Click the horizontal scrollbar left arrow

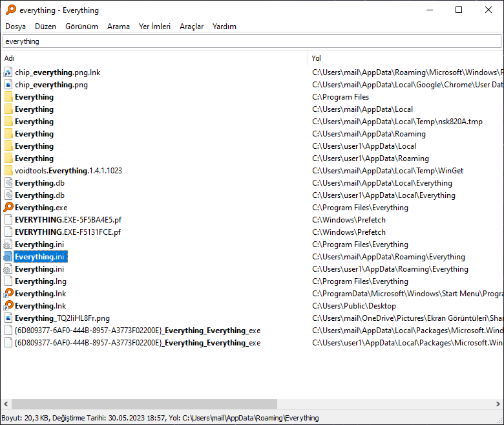coord(6,404)
